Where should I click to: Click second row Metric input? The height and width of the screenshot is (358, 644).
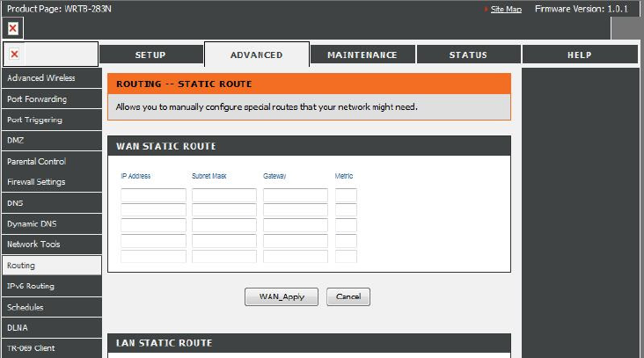click(x=346, y=210)
